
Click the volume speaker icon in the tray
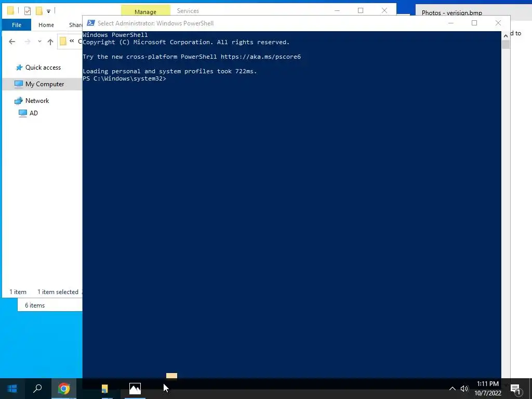coord(464,389)
